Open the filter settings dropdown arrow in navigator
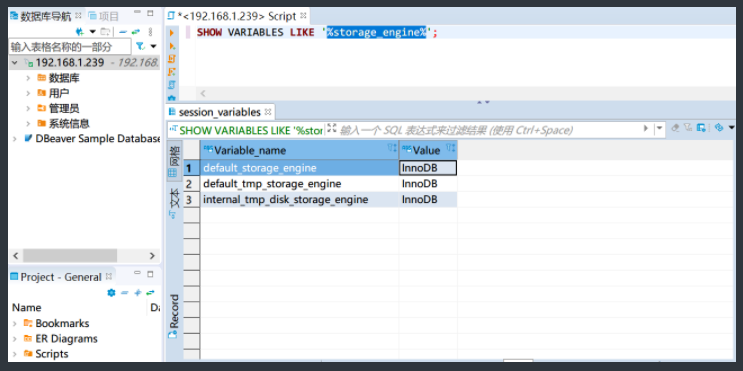Screen dimensions: 743x371 pos(153,46)
